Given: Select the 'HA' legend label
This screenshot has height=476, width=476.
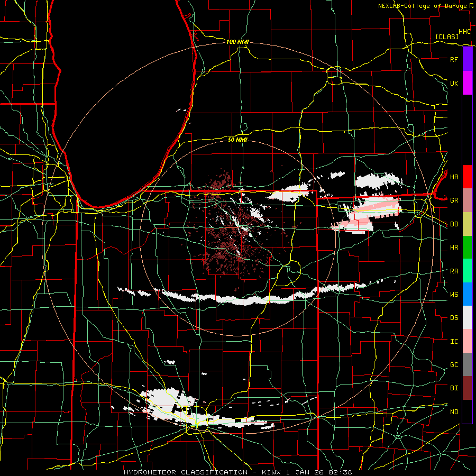Looking at the screenshot, I should (x=454, y=177).
